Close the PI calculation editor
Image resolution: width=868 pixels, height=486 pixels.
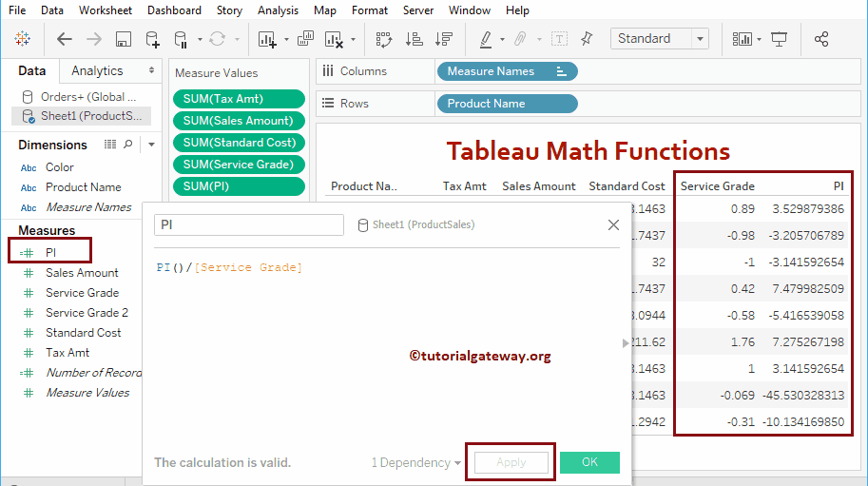click(x=613, y=224)
